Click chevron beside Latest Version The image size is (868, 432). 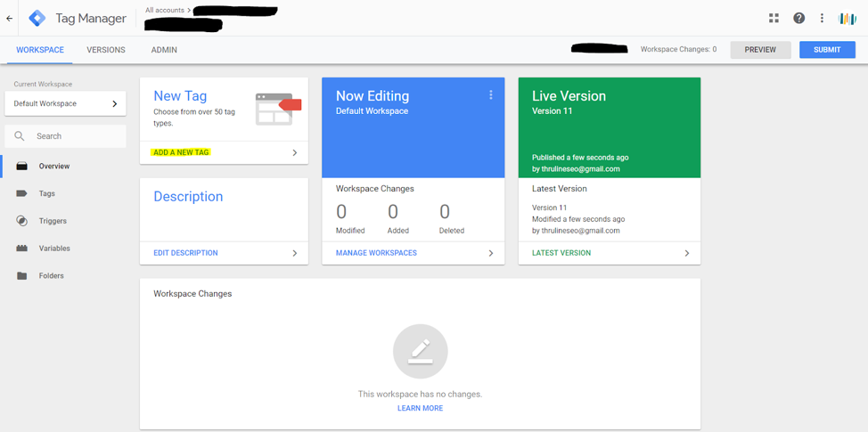687,253
